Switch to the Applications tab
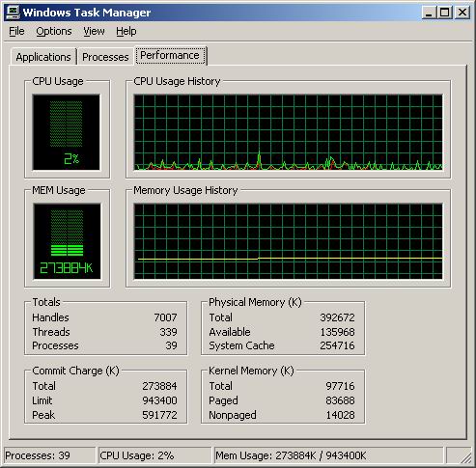Screen dimensions: 476x468 [43, 57]
